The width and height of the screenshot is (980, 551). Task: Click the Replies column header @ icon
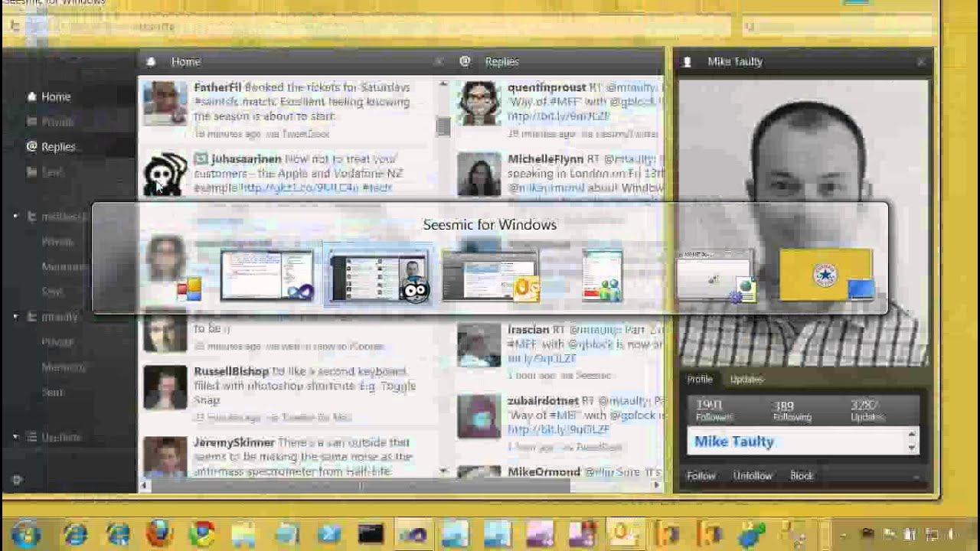click(x=465, y=61)
